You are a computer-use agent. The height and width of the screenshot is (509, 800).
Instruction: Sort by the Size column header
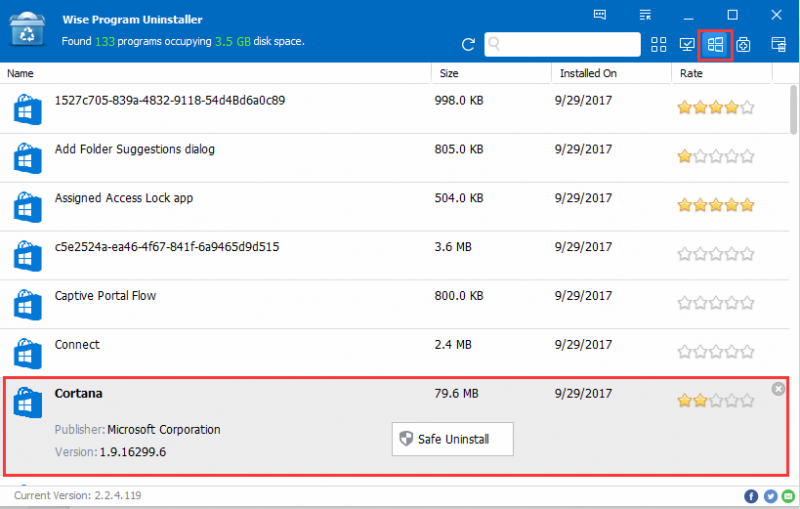point(449,73)
